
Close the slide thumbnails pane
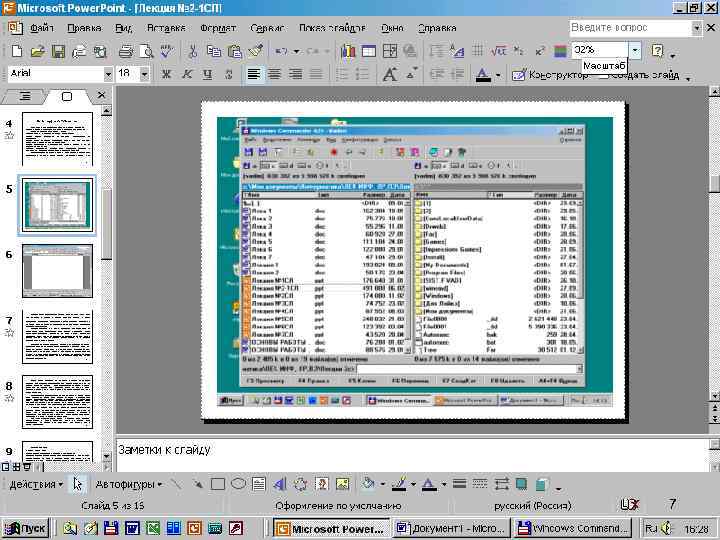tap(101, 95)
